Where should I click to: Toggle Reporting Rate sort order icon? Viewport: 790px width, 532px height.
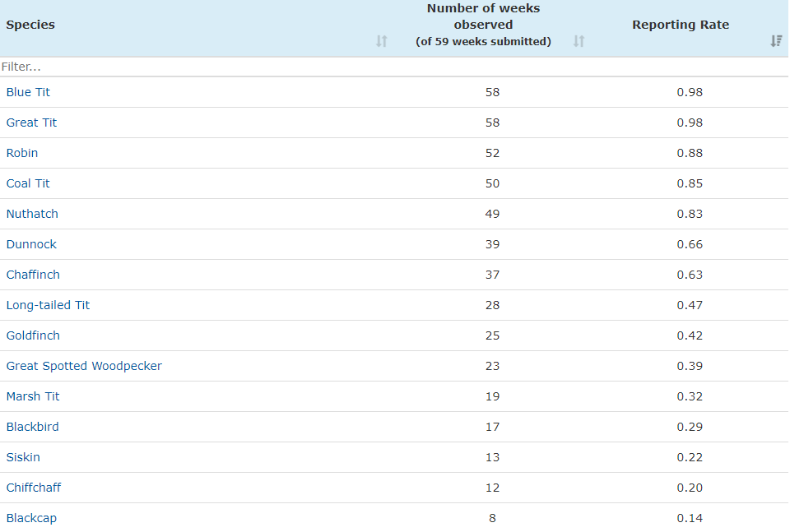click(776, 41)
